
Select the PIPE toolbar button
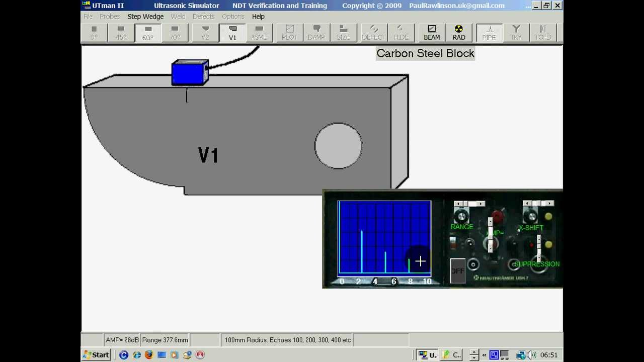[489, 33]
